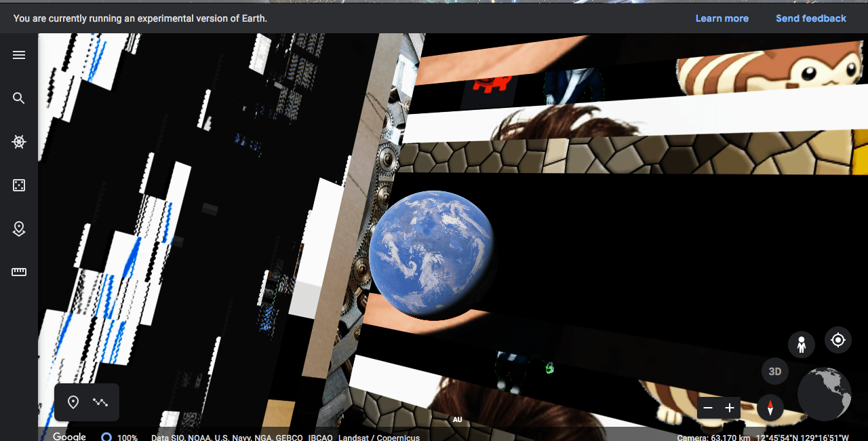
Task: Click the Camera altitude readout
Action: pos(713,438)
